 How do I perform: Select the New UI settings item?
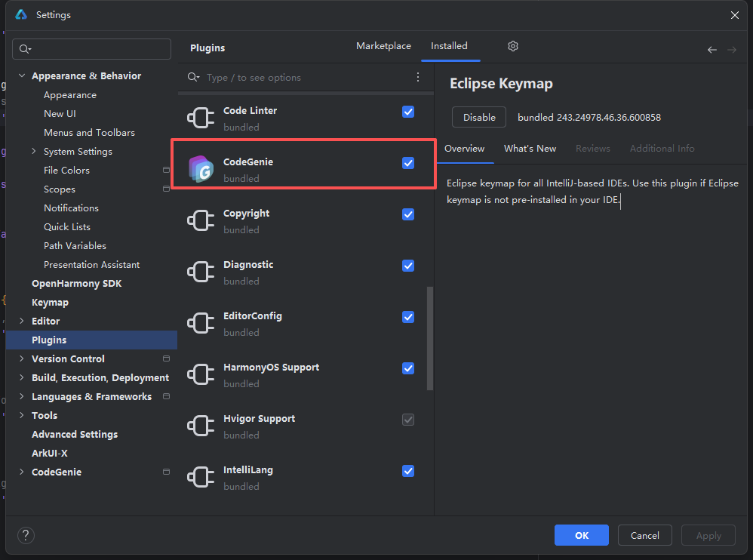point(60,113)
